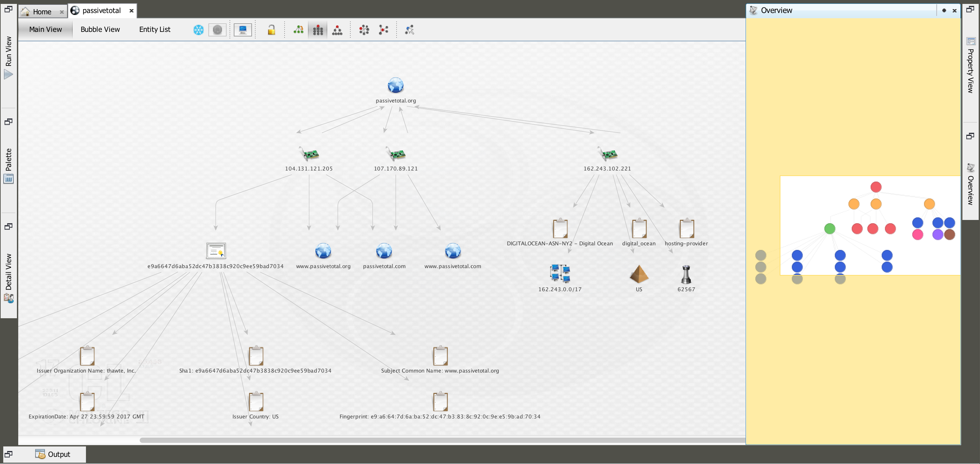Pin the Overview panel using dot button
This screenshot has width=980, height=464.
944,11
